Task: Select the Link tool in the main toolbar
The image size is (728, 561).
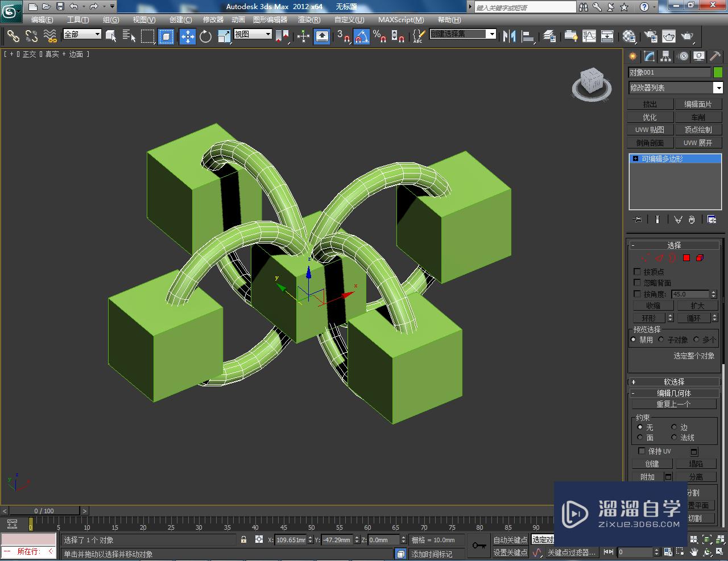Action: [x=13, y=36]
